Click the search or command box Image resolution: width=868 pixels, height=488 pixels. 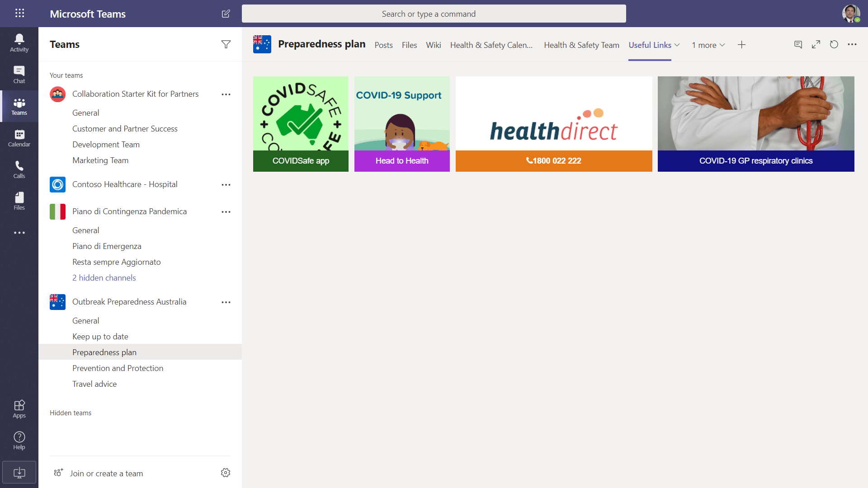click(x=434, y=14)
